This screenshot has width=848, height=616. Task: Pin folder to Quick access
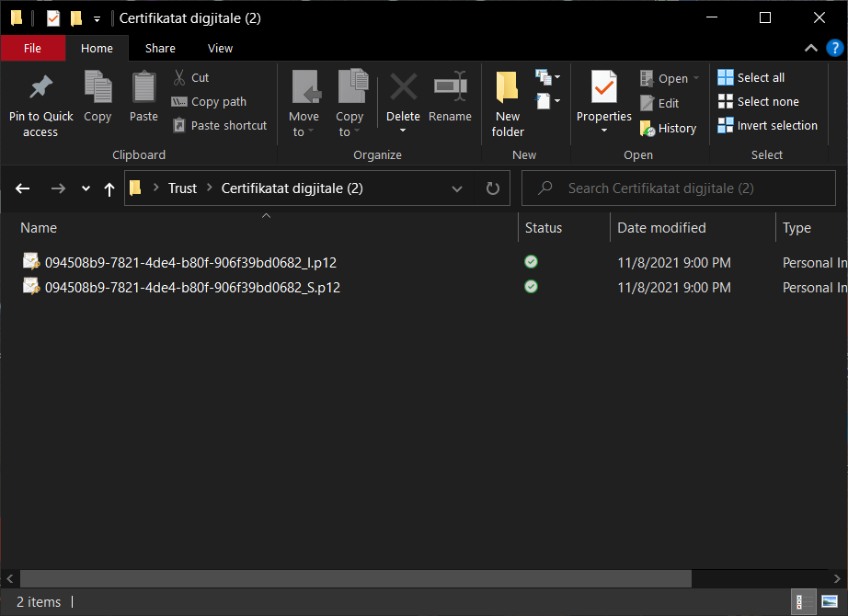click(x=40, y=105)
